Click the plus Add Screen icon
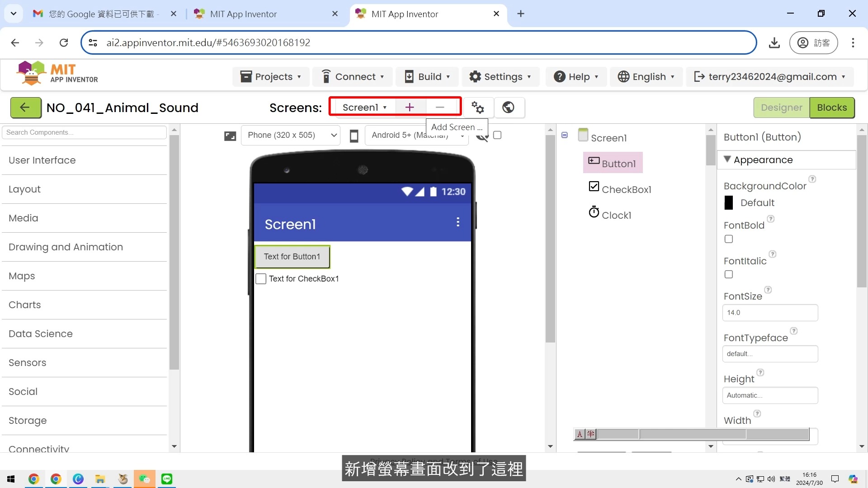 410,107
